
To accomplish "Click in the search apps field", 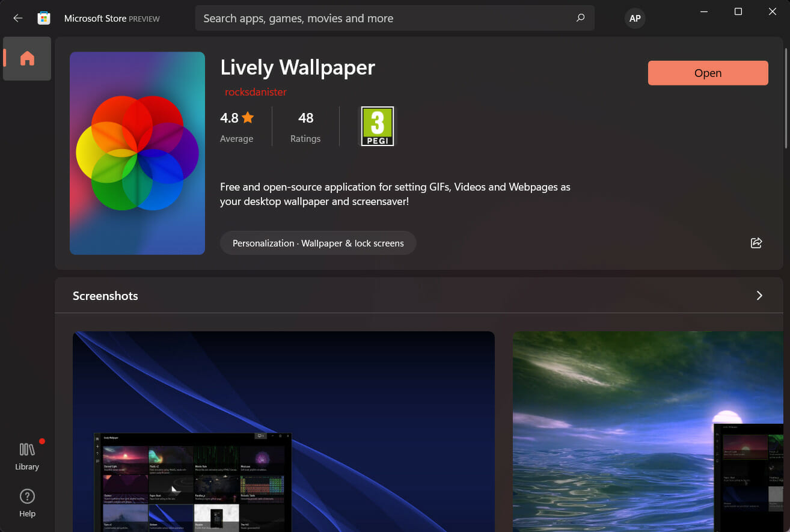I will click(x=385, y=18).
